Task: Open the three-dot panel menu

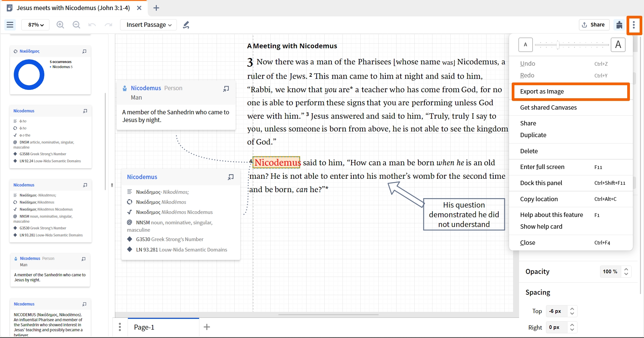Action: pyautogui.click(x=634, y=25)
